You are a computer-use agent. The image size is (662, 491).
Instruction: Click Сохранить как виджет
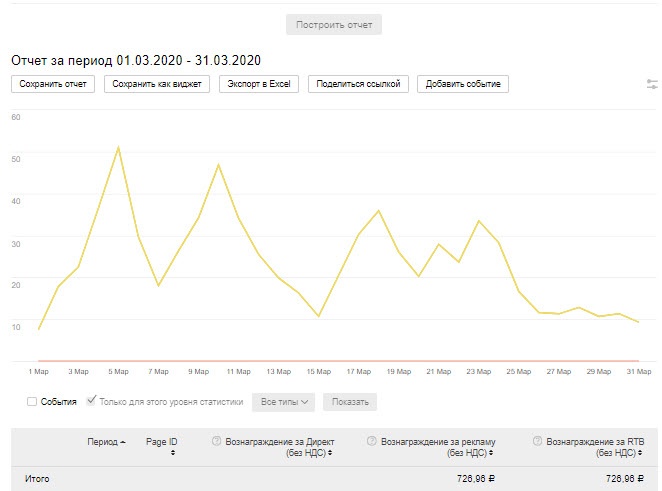pos(158,84)
